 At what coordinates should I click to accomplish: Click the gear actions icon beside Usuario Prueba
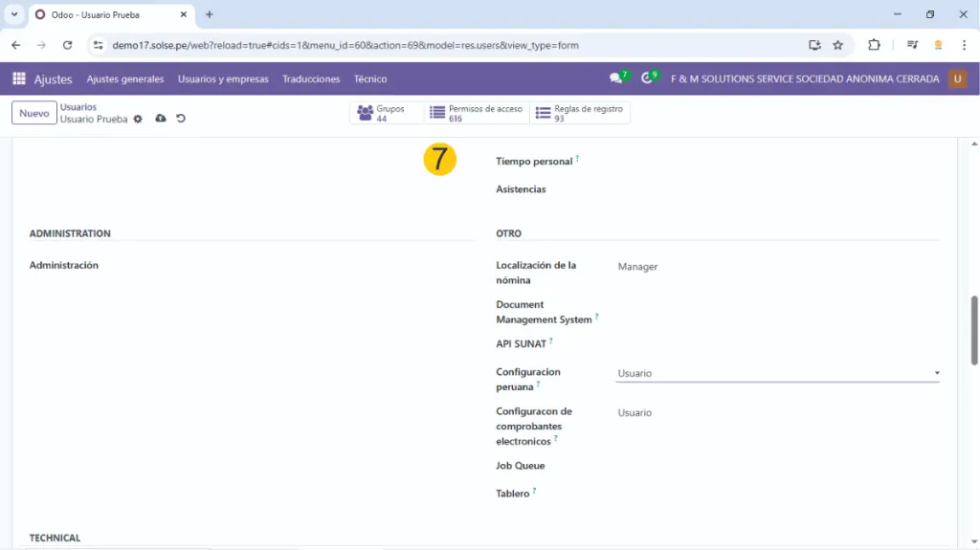coord(138,120)
